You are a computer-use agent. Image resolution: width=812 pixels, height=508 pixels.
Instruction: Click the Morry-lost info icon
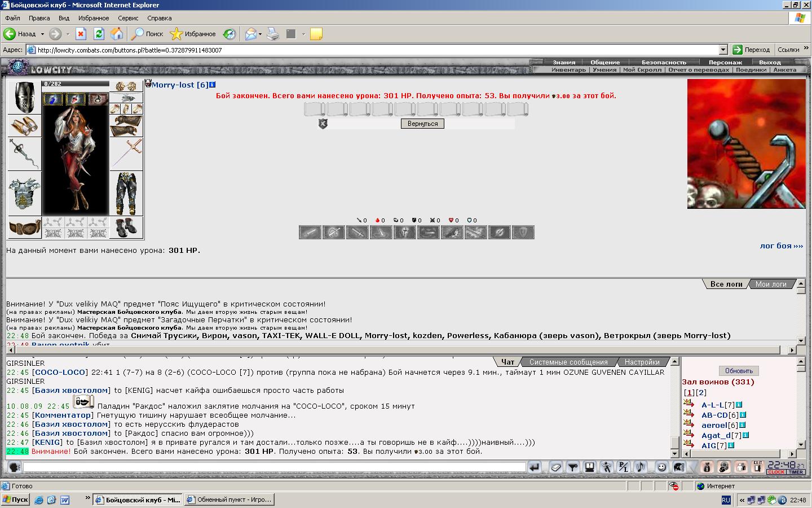pyautogui.click(x=213, y=85)
